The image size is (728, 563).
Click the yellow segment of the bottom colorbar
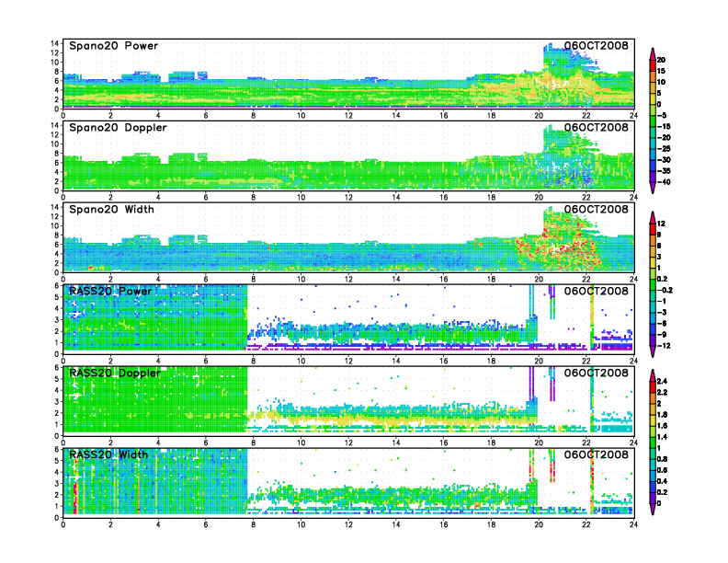tap(653, 420)
